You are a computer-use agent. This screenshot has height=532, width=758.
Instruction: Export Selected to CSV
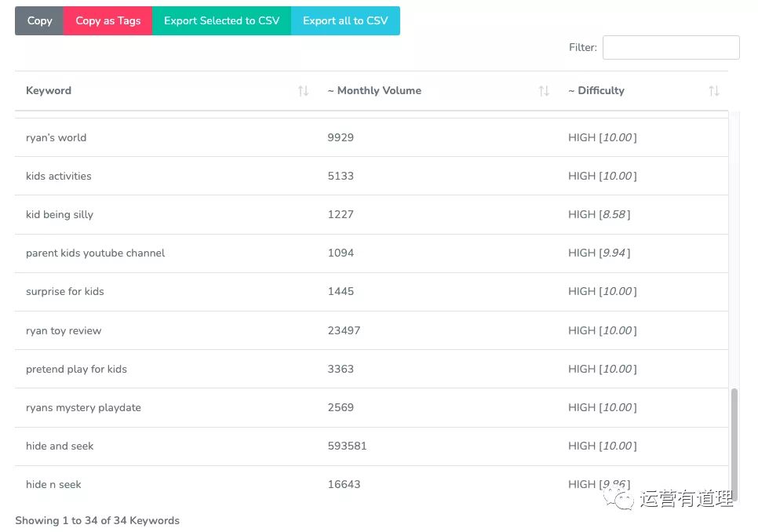click(221, 20)
